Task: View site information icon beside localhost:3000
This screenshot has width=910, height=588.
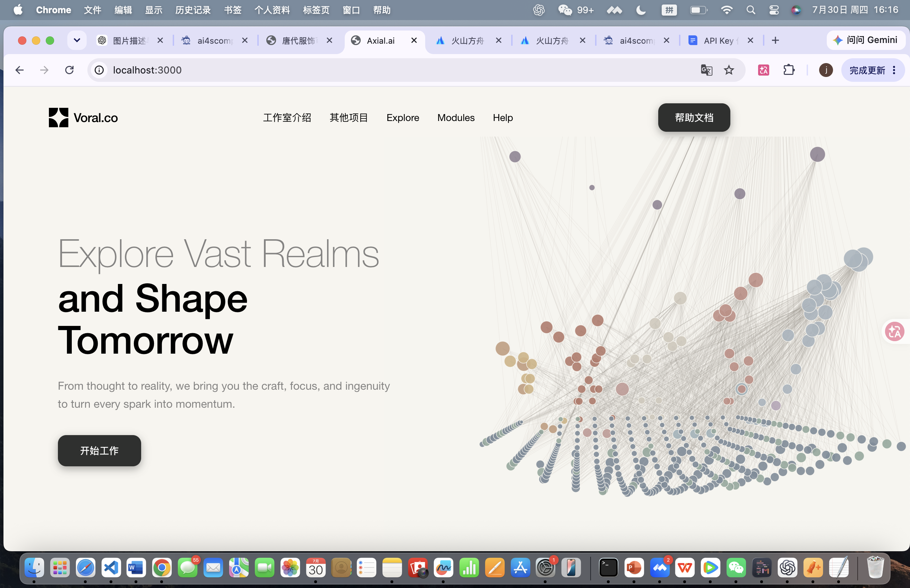Action: (99, 70)
